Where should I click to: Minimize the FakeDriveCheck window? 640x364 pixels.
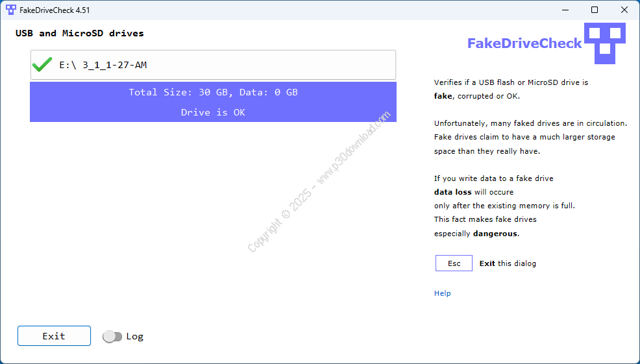565,10
